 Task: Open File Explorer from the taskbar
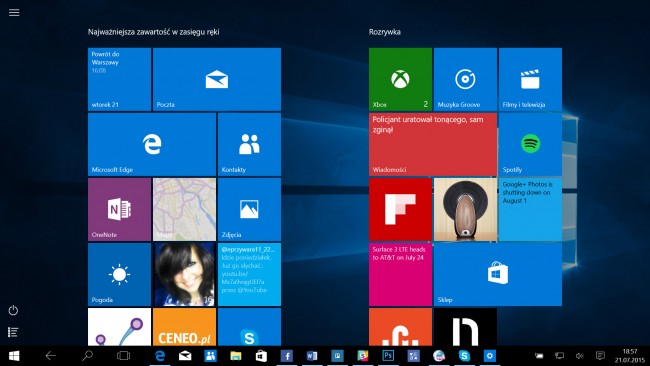click(236, 356)
